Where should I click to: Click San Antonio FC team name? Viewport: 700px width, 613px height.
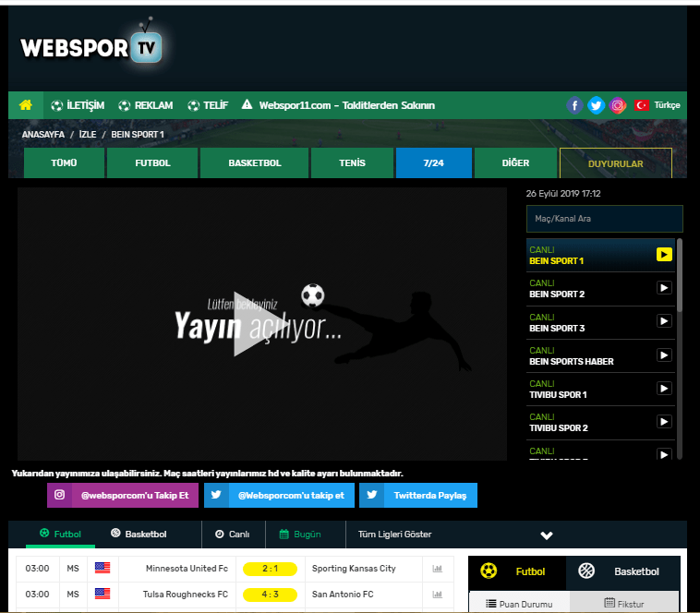(343, 595)
